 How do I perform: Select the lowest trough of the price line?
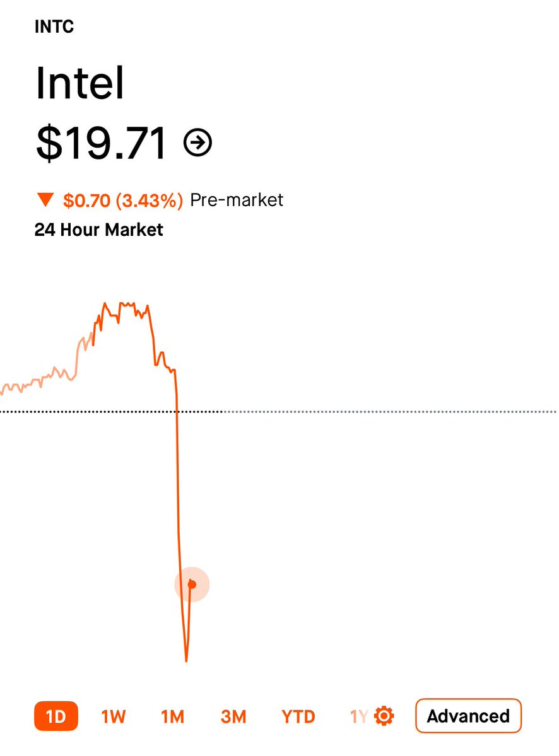click(x=186, y=660)
